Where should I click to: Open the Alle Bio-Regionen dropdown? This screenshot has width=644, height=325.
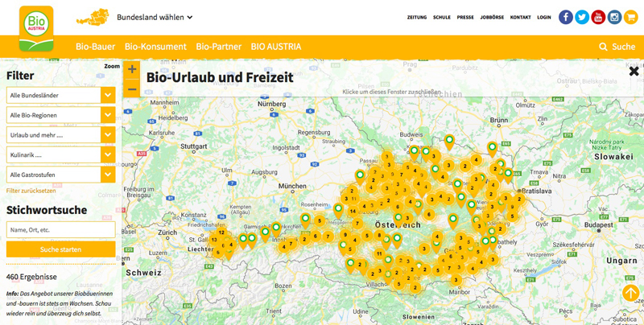[61, 115]
